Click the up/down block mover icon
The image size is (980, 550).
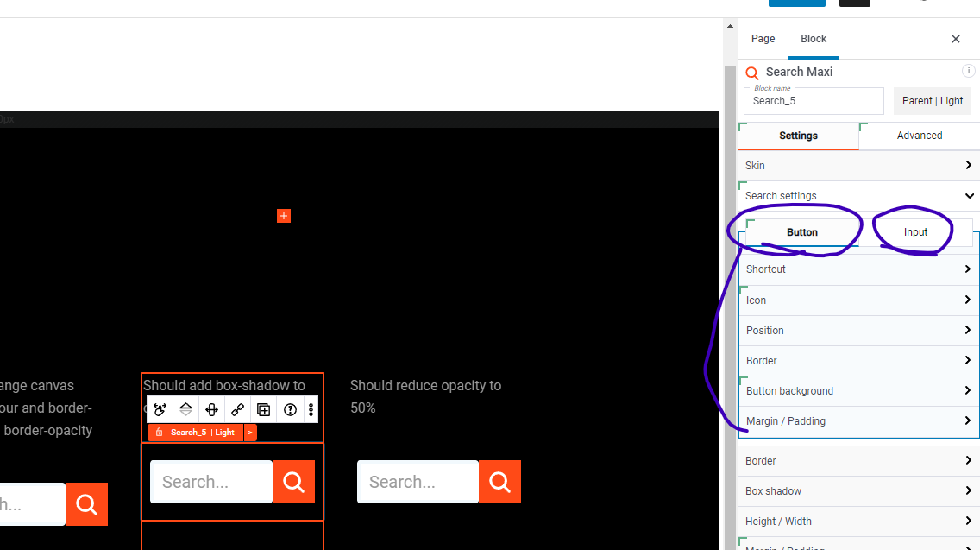(185, 409)
